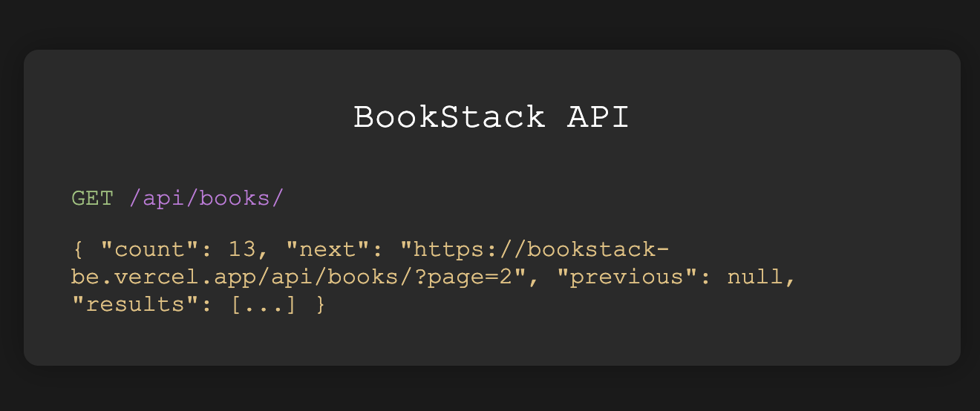
Task: Click the green GET method label
Action: pyautogui.click(x=93, y=199)
